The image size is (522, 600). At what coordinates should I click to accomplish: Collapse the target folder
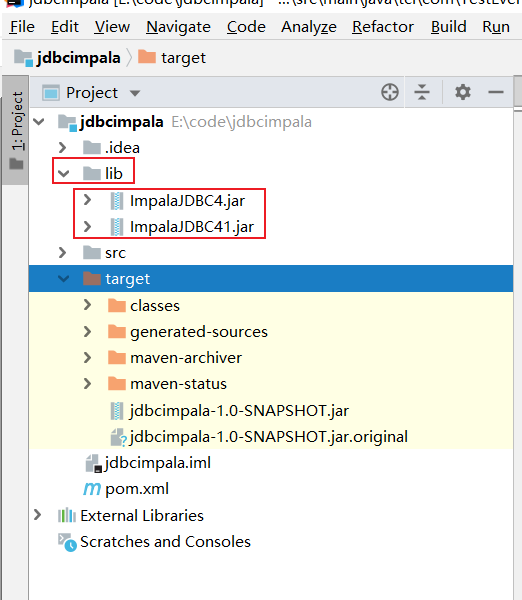coord(64,279)
